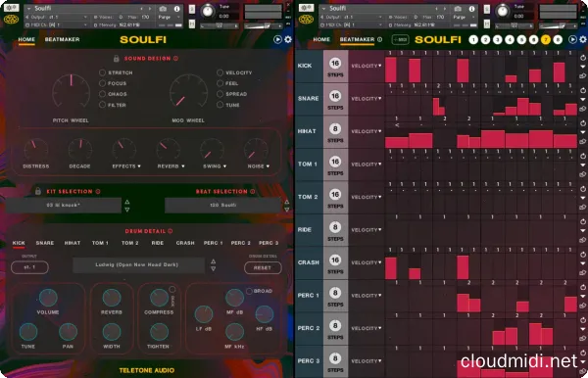Open Velocity dropdown on the Hihat row
The width and height of the screenshot is (588, 378).
click(366, 131)
